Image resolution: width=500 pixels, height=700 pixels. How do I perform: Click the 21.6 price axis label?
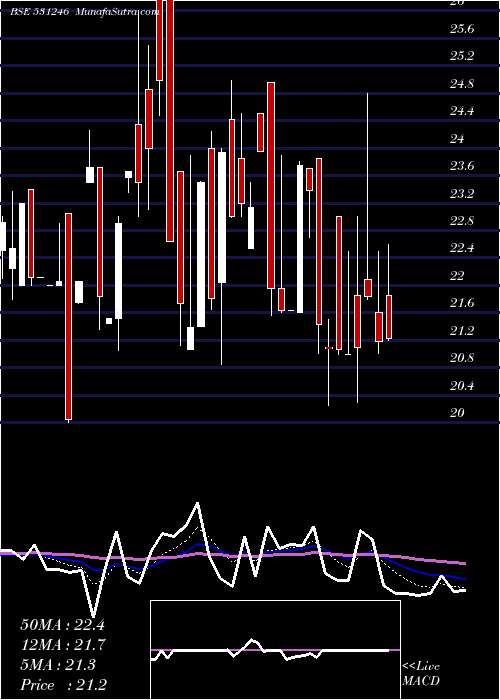[x=462, y=303]
